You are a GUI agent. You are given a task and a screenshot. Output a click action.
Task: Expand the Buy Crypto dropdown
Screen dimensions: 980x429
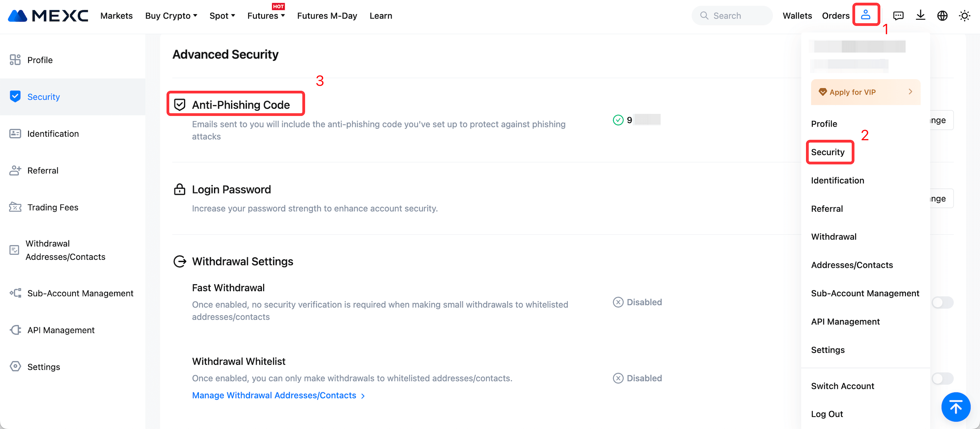[171, 16]
